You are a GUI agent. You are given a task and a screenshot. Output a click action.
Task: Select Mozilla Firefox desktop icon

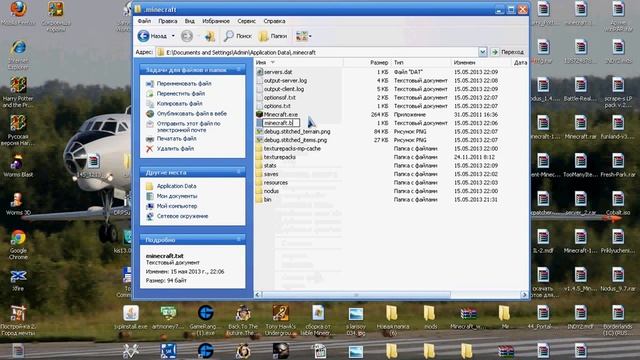pyautogui.click(x=18, y=13)
